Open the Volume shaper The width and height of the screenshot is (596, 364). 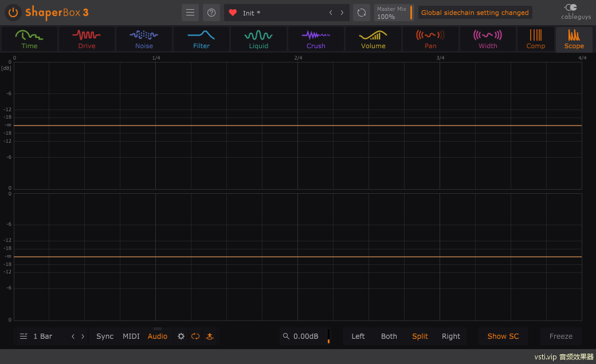(373, 39)
